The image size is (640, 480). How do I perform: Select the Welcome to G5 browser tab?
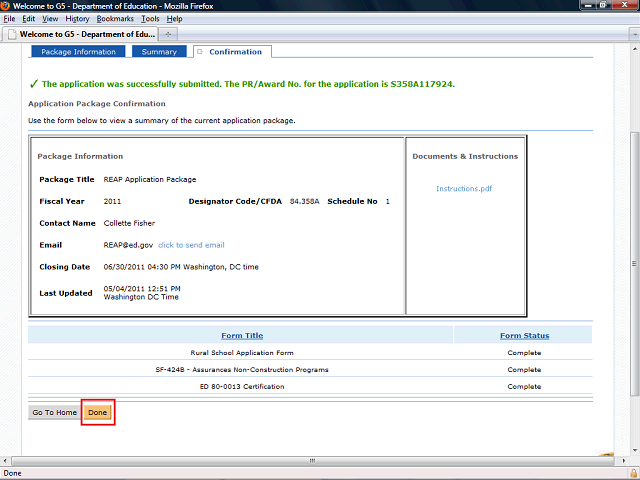[x=80, y=34]
